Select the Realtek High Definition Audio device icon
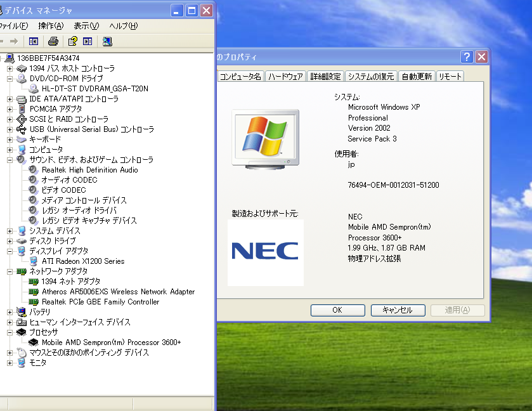This screenshot has height=411, width=532. [33, 170]
